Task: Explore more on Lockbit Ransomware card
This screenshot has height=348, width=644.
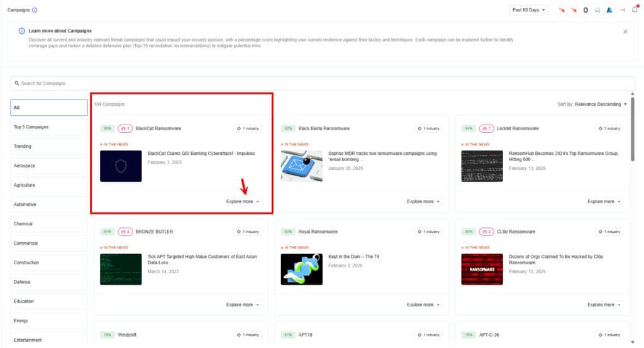Action: click(x=604, y=202)
